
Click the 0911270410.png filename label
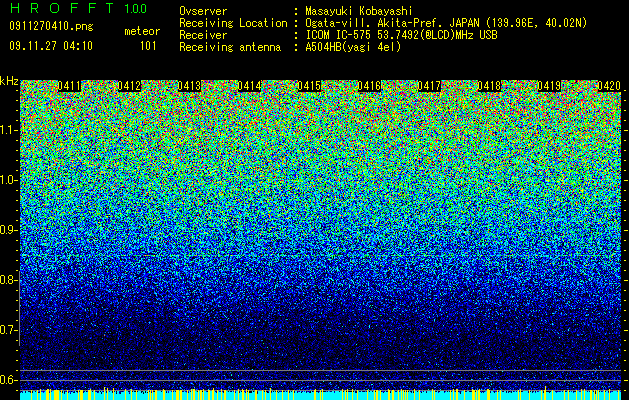pyautogui.click(x=51, y=27)
